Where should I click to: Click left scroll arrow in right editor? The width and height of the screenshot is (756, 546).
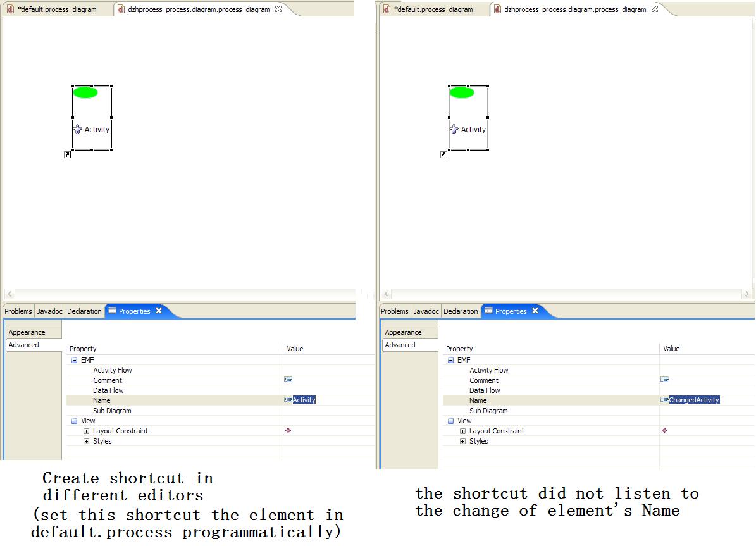click(386, 294)
